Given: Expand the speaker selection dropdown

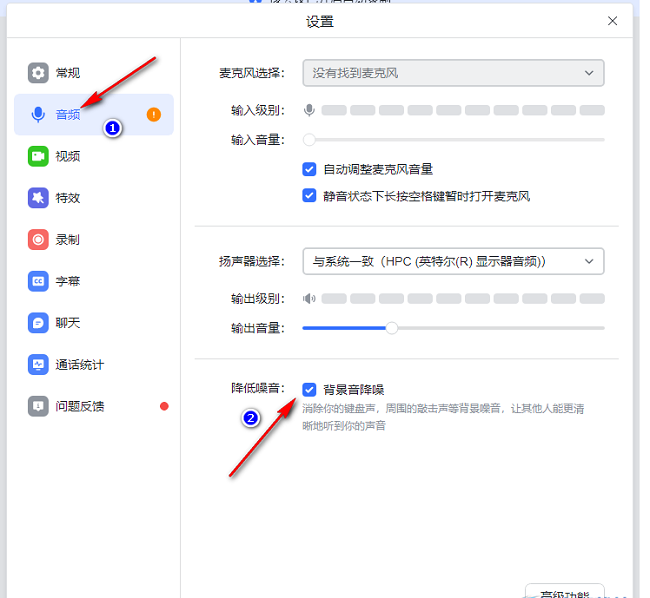Looking at the screenshot, I should 453,262.
